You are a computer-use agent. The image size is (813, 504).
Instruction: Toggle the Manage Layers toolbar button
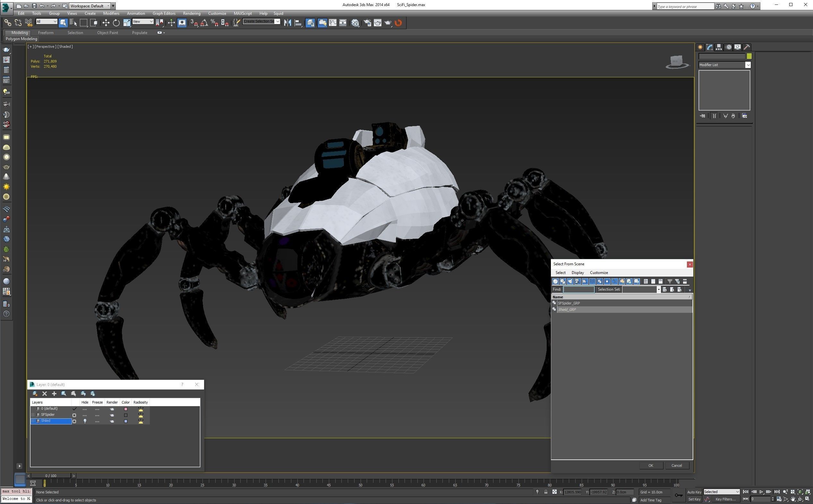[x=310, y=23]
